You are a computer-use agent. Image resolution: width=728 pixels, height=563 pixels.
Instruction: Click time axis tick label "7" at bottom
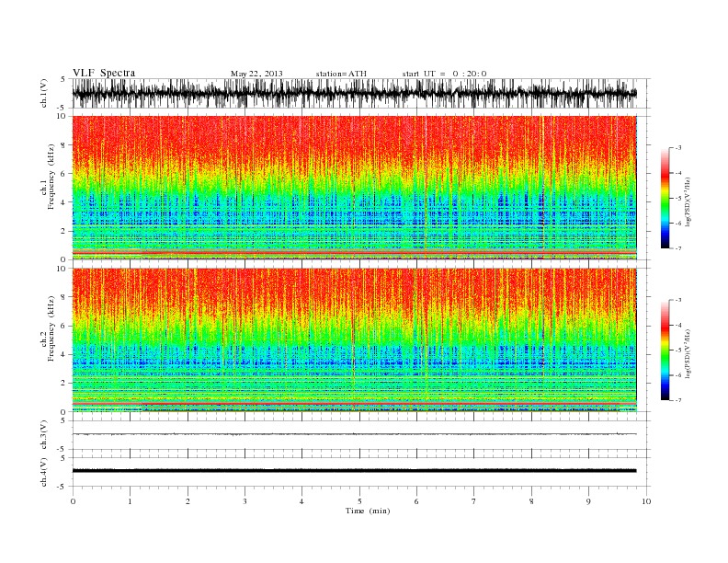click(x=474, y=501)
